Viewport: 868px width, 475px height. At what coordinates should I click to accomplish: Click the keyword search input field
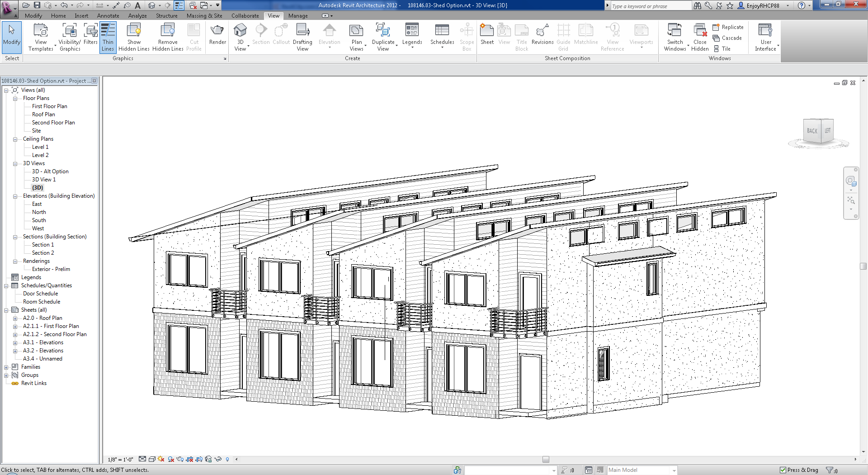(x=650, y=6)
